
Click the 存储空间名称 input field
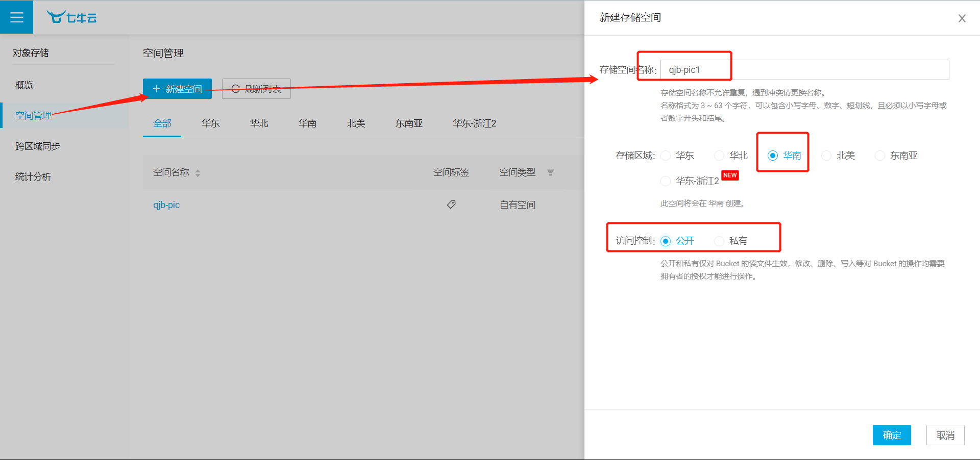click(805, 70)
